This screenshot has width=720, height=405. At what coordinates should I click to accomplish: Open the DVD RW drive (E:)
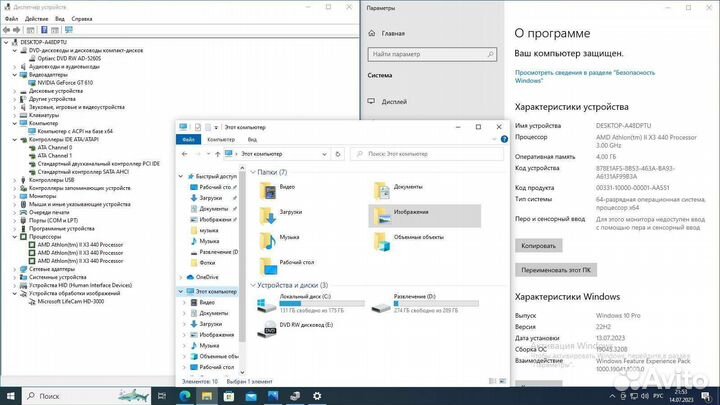click(295, 329)
